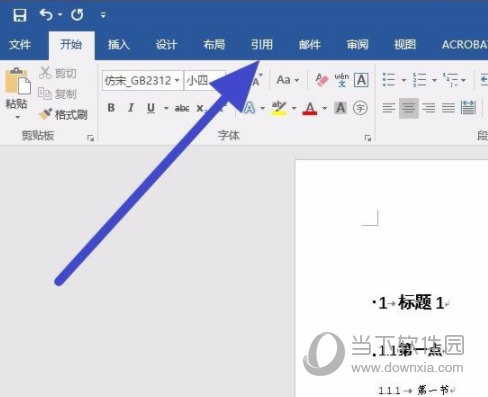Click the Redo/Repeat icon
The width and height of the screenshot is (488, 397).
point(77,15)
